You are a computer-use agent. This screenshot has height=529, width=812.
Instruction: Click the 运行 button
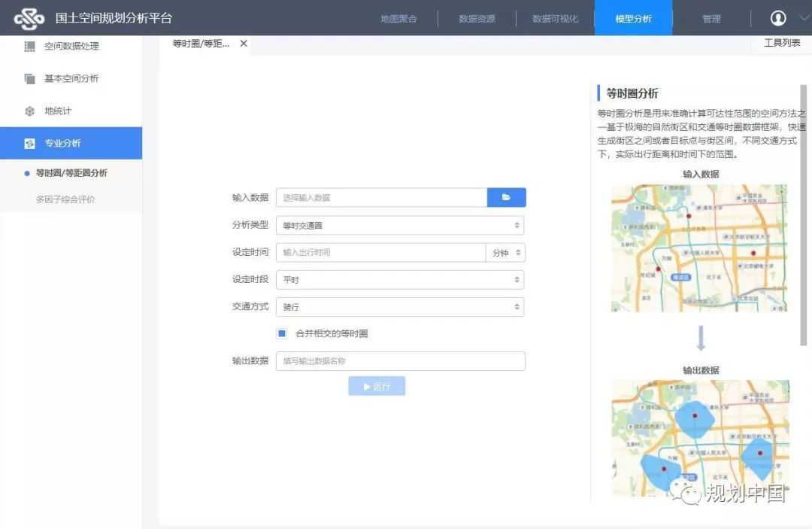tap(377, 386)
